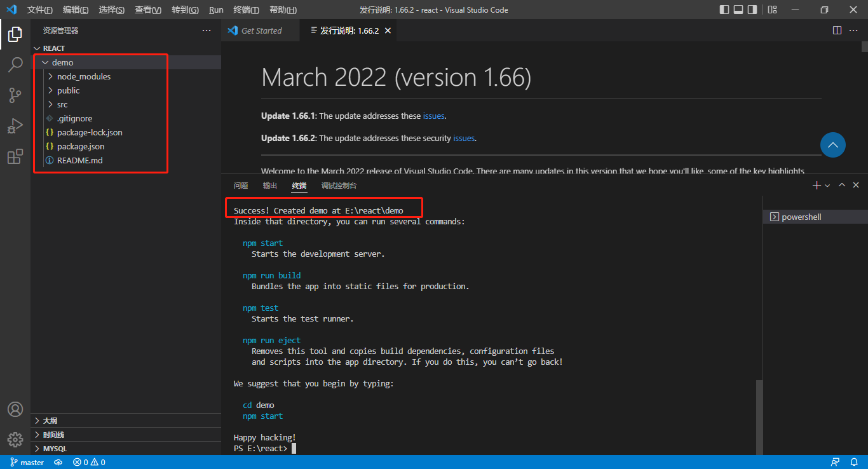Expand the node_modules folder

(126, 76)
